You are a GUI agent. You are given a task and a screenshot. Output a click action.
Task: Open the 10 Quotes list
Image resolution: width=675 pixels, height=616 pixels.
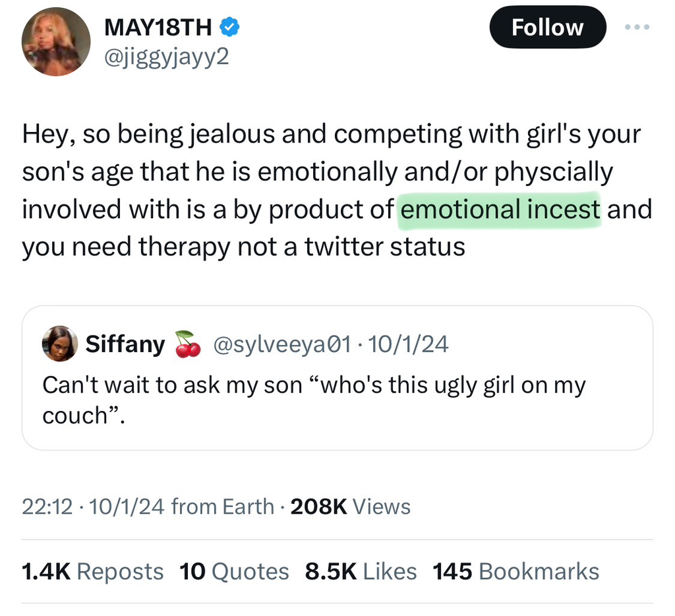234,572
